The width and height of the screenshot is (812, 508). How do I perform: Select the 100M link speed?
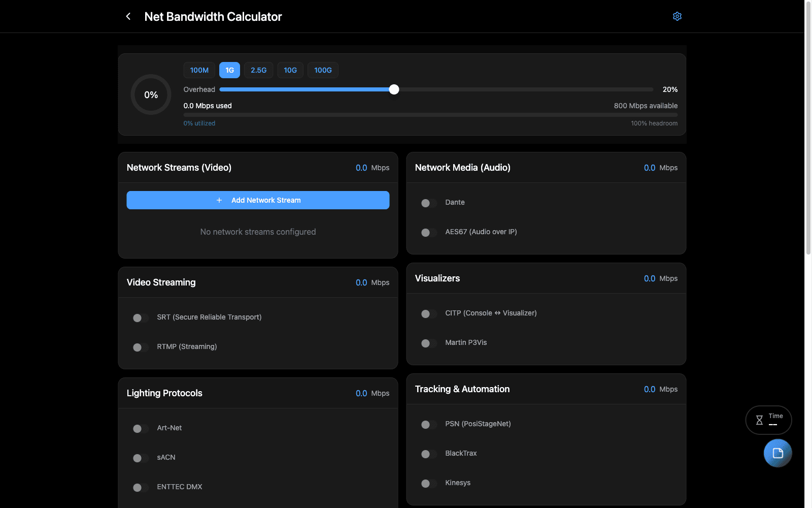pos(199,70)
